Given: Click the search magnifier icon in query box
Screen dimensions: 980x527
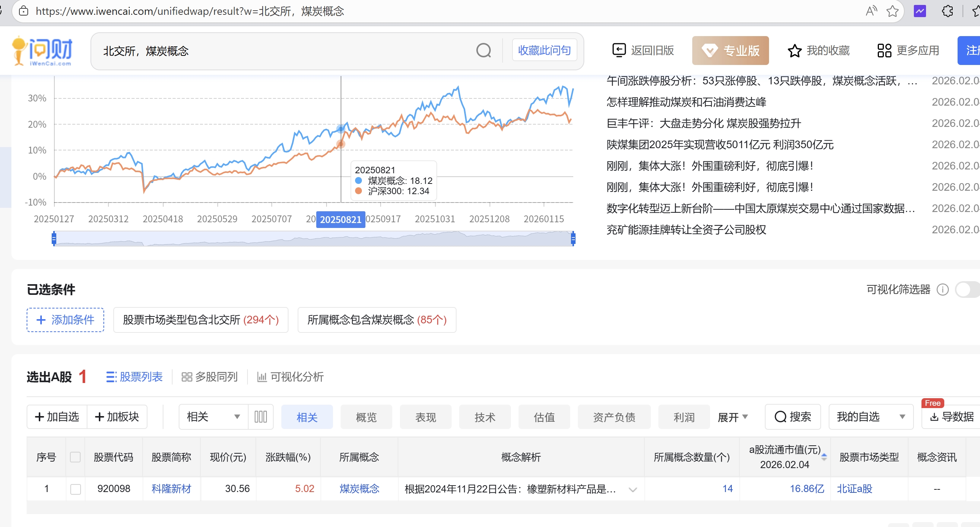Looking at the screenshot, I should [484, 51].
